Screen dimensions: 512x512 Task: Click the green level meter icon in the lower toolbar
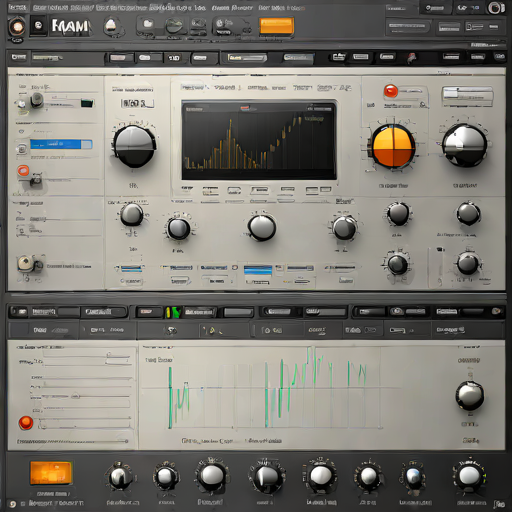tap(173, 312)
